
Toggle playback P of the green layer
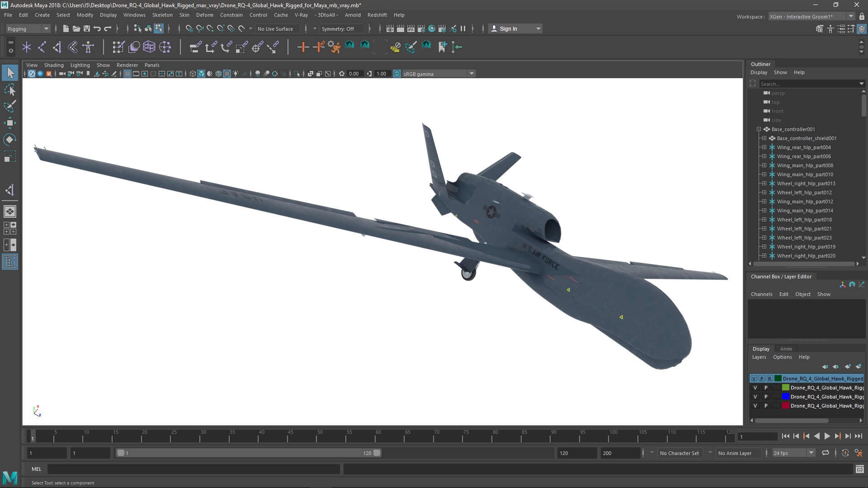pyautogui.click(x=766, y=388)
